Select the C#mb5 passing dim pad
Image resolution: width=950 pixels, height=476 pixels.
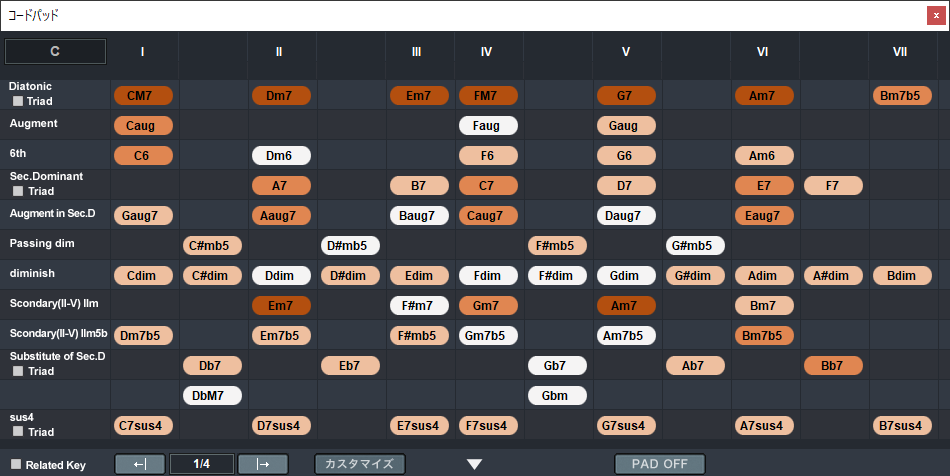[212, 246]
